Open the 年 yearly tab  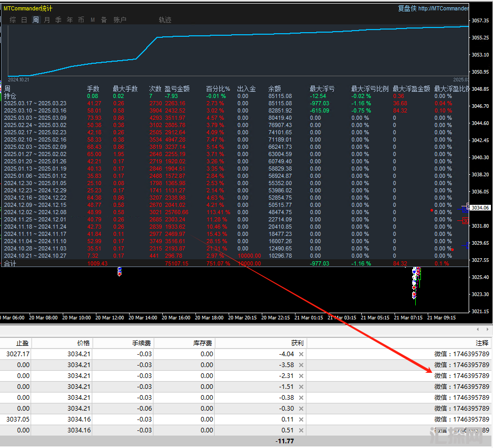[x=69, y=20]
